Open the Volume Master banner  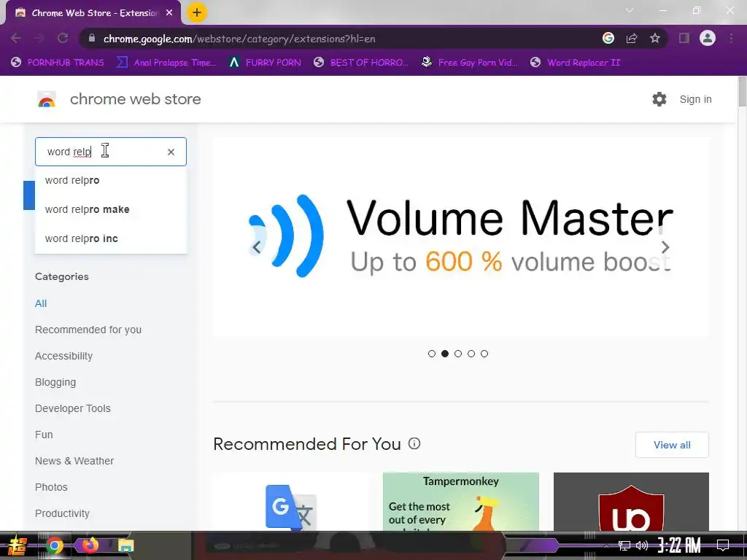(x=461, y=237)
